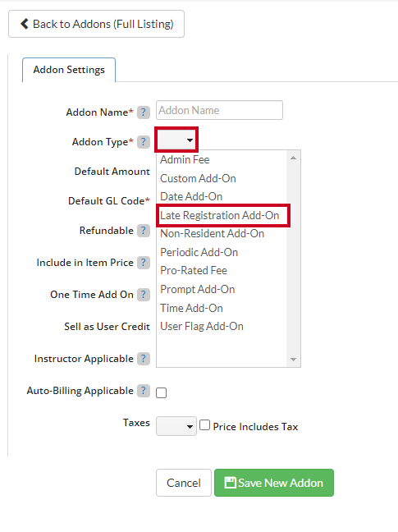Focus the Addon Name text field
This screenshot has height=532, width=398.
(x=219, y=110)
